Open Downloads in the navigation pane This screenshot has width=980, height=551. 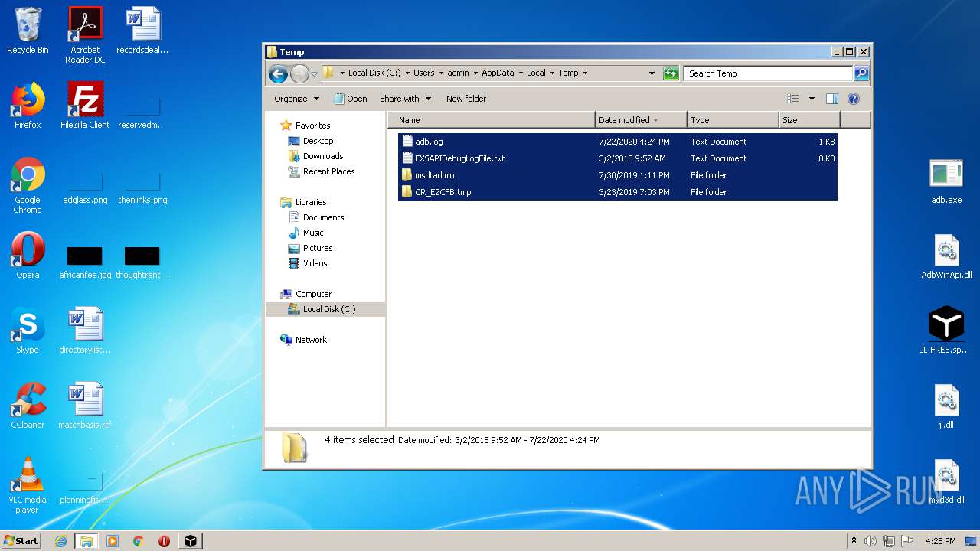tap(322, 156)
